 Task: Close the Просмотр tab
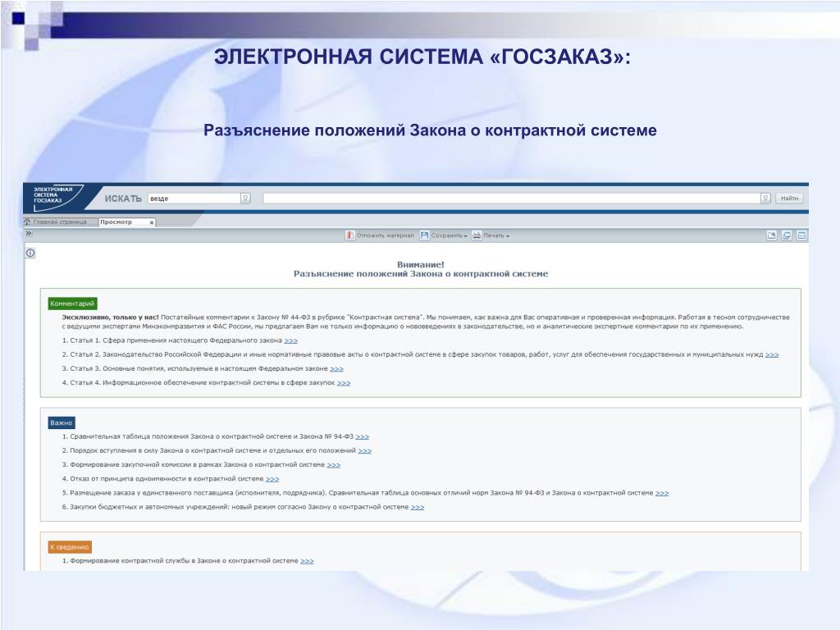click(x=152, y=222)
